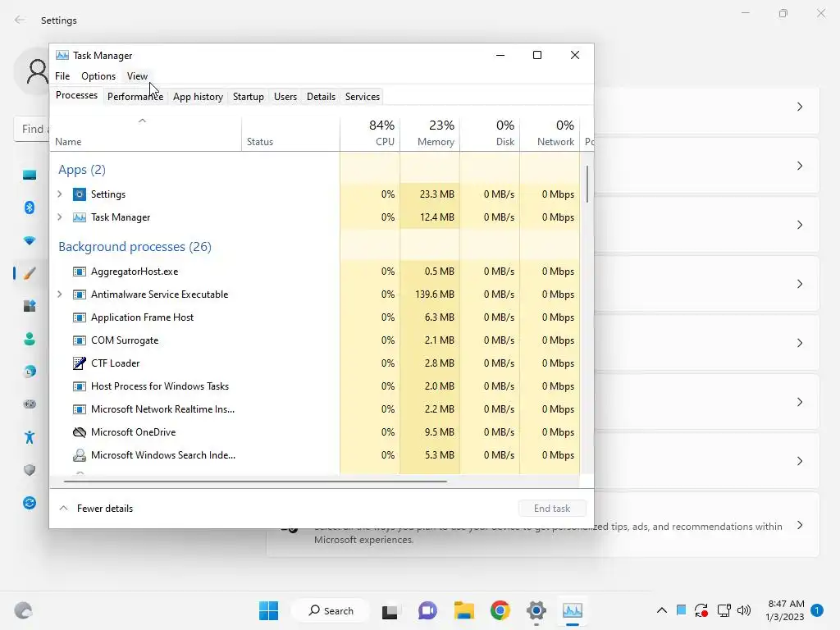Click the horizontal scrollbar in Task Manager

pos(255,482)
